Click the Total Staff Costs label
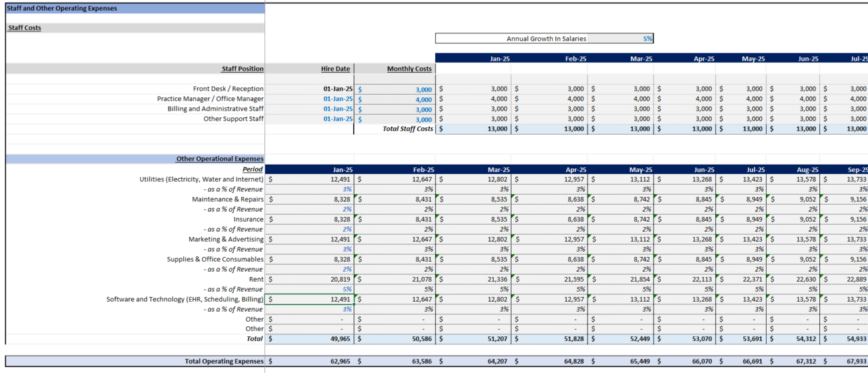The image size is (868, 373). pos(407,129)
